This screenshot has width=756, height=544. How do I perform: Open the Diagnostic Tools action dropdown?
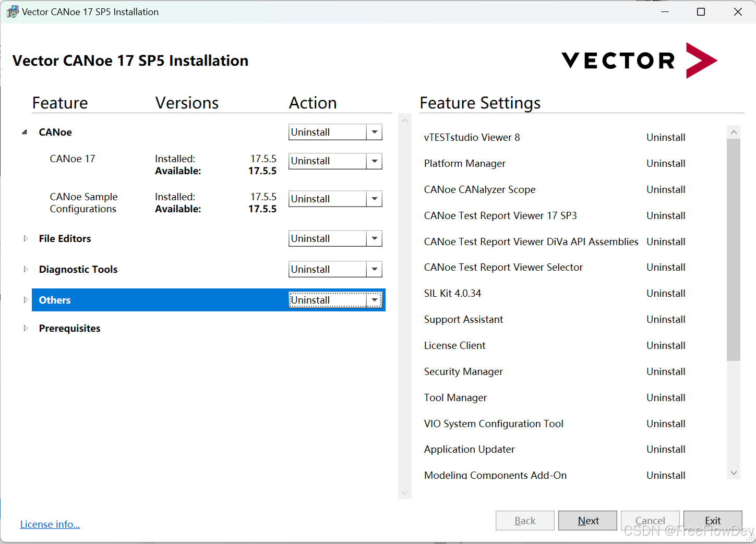click(374, 269)
